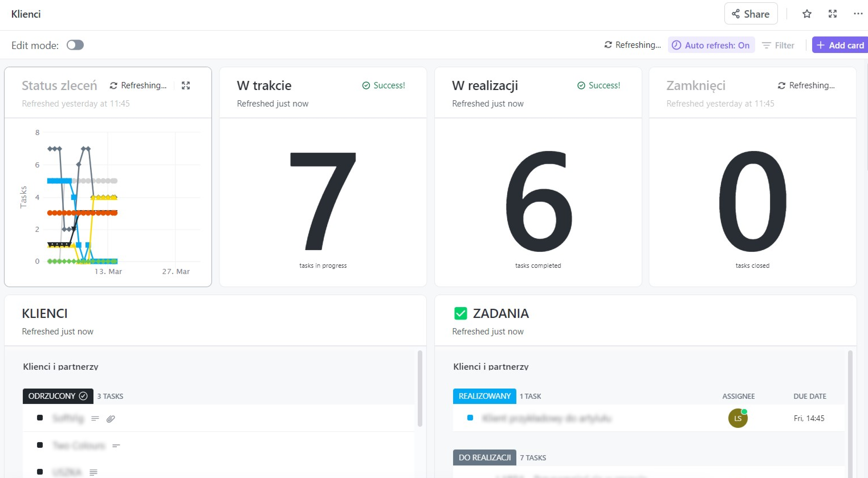
Task: Open description icon on third ODRZUCONY task
Action: tap(93, 472)
